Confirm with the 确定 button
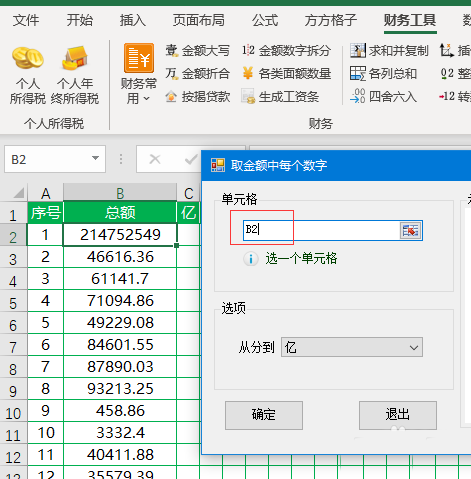Screen dimensions: 471x479 [264, 415]
